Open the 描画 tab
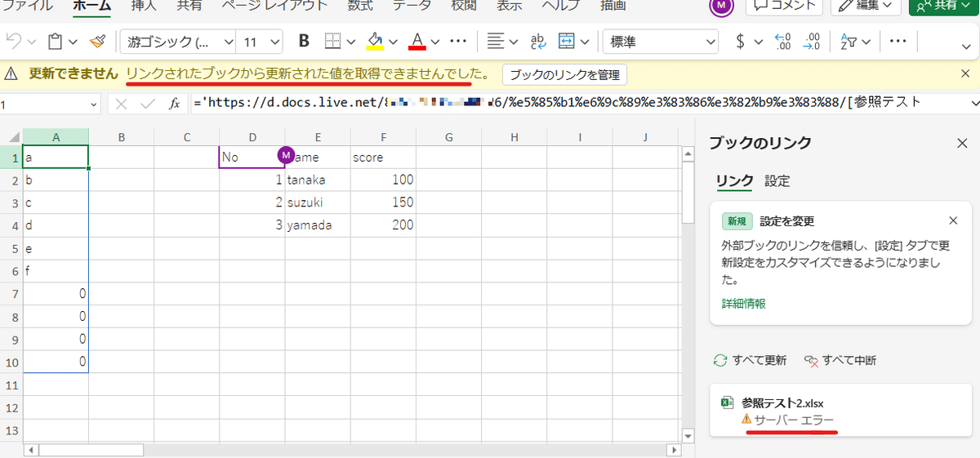The image size is (980, 458). [613, 6]
